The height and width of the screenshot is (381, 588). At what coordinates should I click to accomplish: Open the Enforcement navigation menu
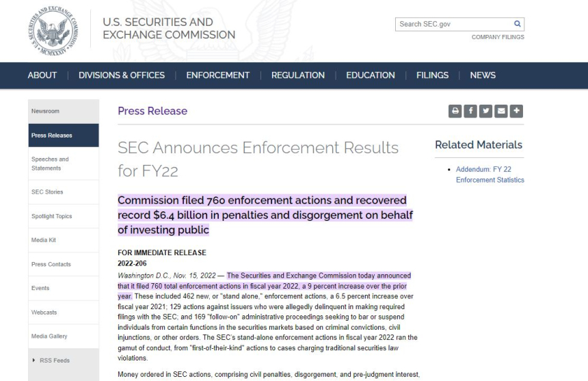point(217,75)
